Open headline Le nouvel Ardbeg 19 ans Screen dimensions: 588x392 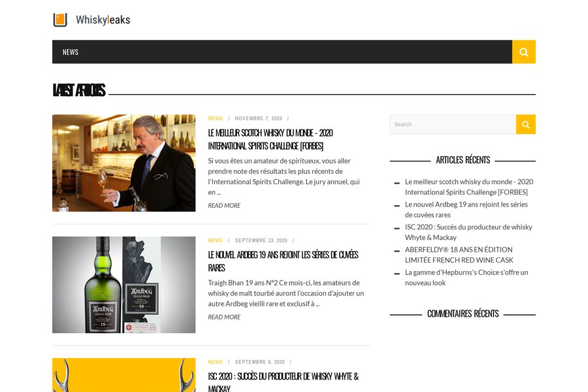pyautogui.click(x=283, y=261)
